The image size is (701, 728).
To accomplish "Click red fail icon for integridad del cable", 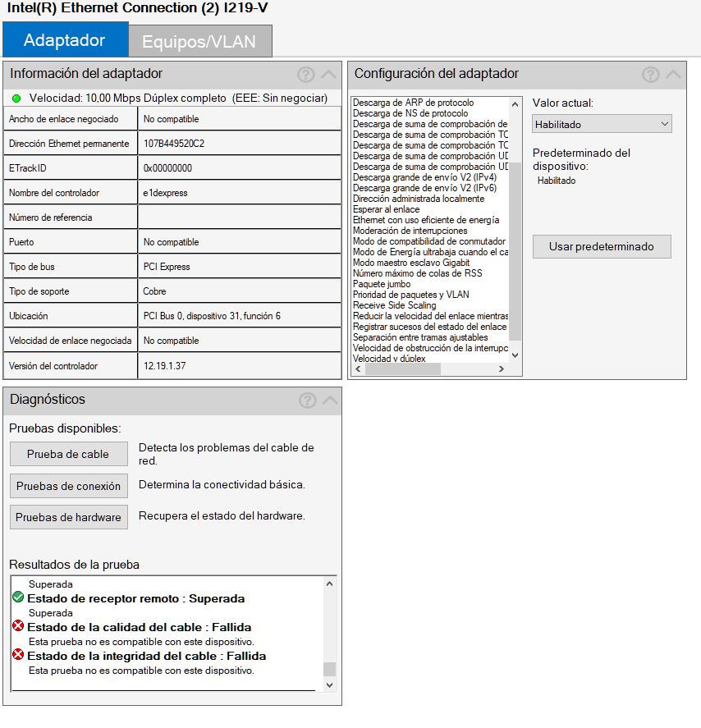I will 18,655.
